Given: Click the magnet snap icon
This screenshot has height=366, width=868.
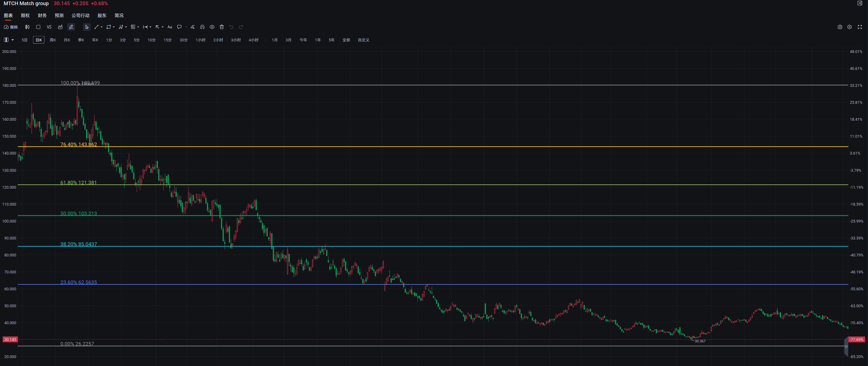Looking at the screenshot, I should point(202,27).
